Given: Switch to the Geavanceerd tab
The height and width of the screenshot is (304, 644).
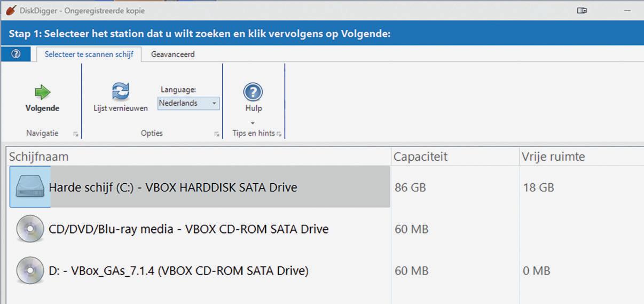Looking at the screenshot, I should [x=172, y=54].
